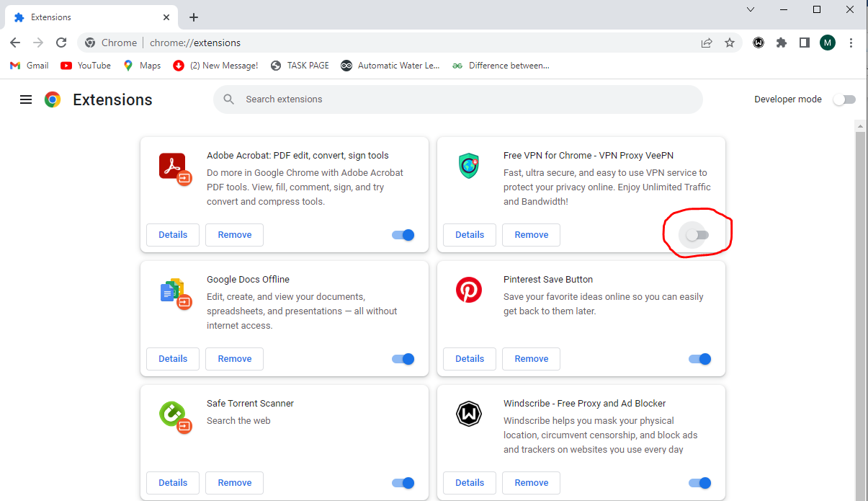Disable the Adobe Acrobat extension toggle
This screenshot has width=868, height=501.
403,235
